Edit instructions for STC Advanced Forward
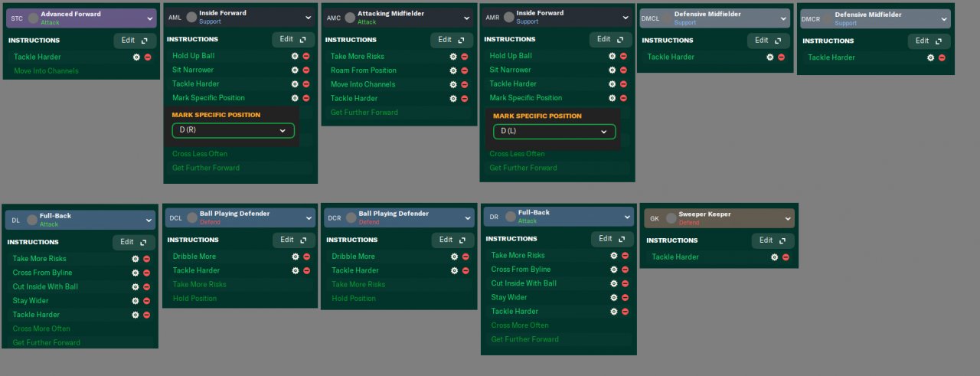Screen dimensions: 980x376 click(135, 41)
